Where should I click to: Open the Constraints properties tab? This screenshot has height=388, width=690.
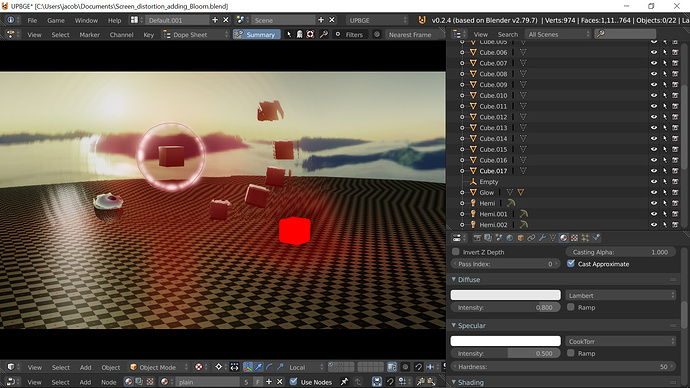tap(531, 238)
